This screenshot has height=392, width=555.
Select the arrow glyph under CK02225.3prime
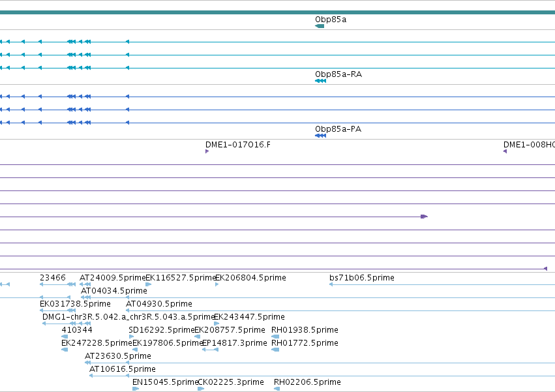pyautogui.click(x=201, y=389)
